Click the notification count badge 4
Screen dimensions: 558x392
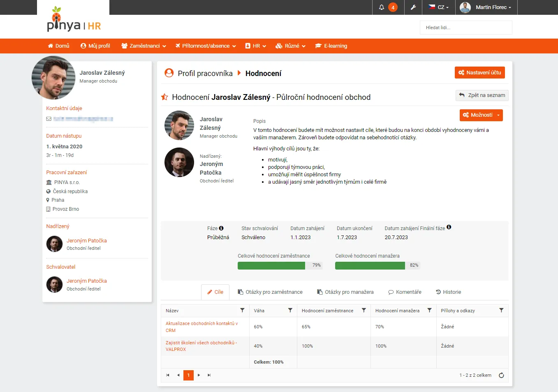point(393,7)
